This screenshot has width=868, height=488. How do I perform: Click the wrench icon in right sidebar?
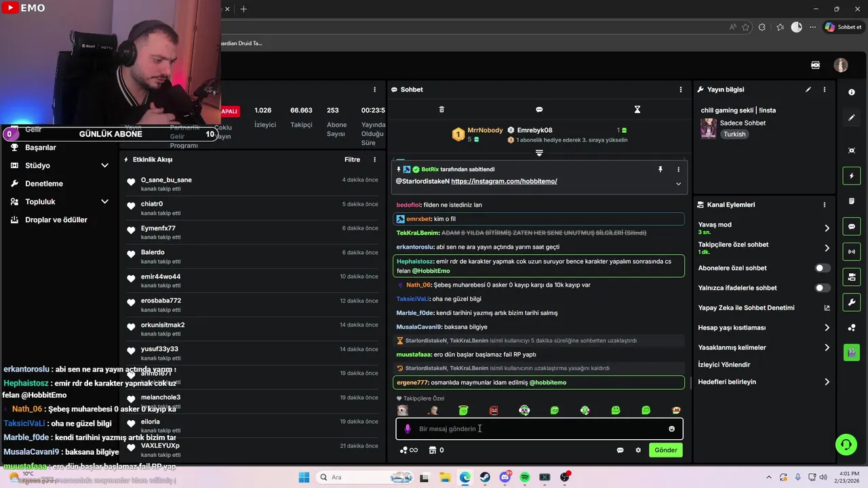point(852,302)
